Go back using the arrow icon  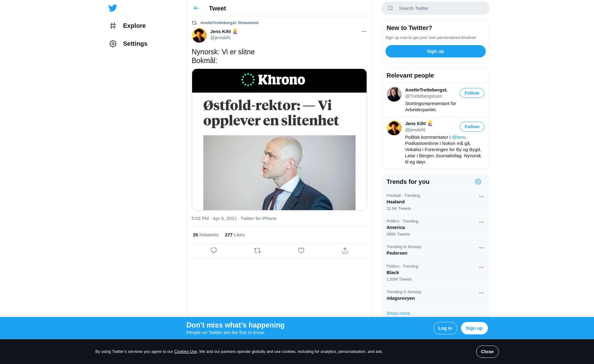coord(196,8)
